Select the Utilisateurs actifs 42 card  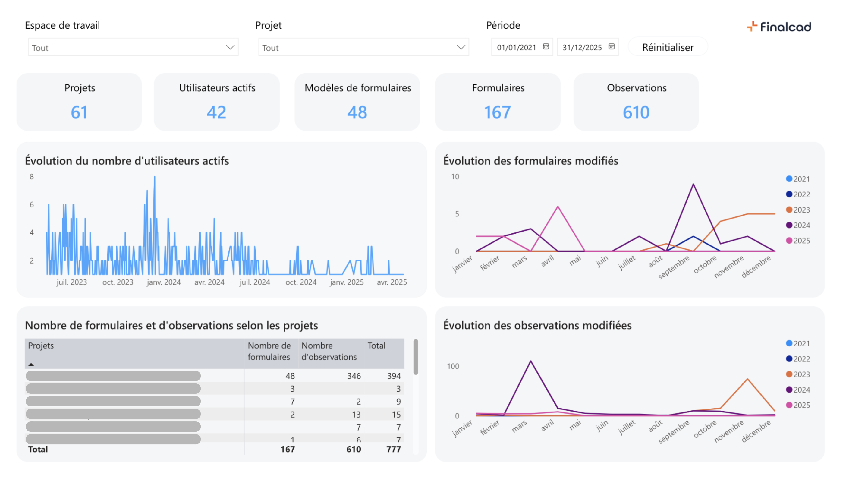tap(217, 102)
